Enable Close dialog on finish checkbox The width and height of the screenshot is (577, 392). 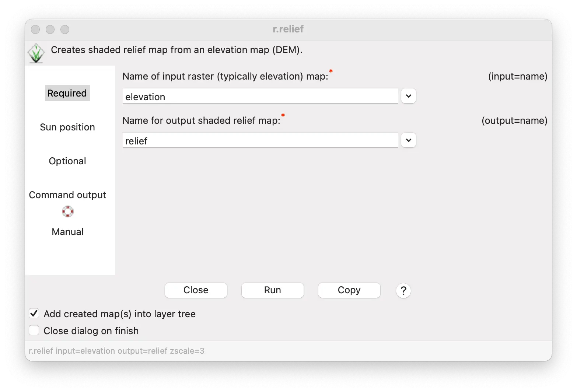coord(34,330)
